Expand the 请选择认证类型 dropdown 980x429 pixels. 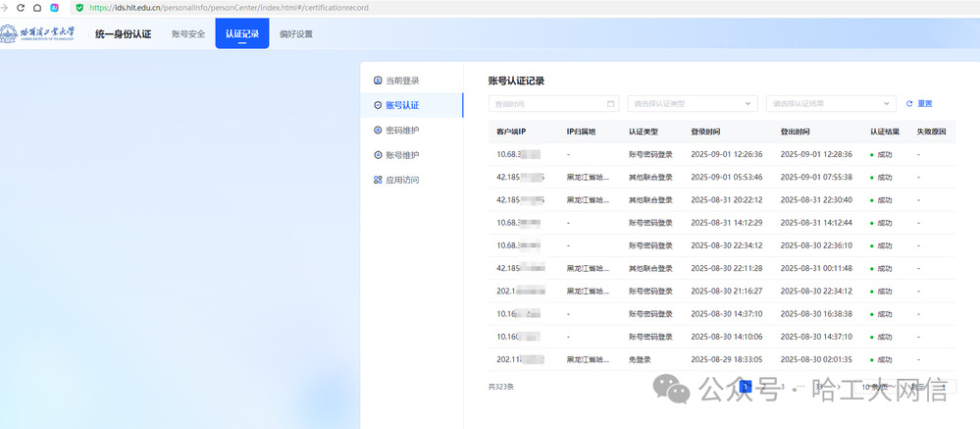(x=693, y=103)
